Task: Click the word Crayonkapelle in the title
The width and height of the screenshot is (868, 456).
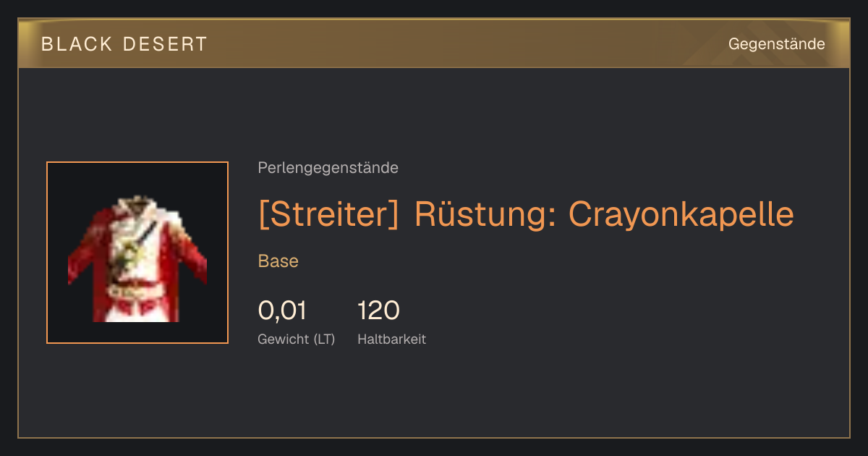Action: (681, 214)
